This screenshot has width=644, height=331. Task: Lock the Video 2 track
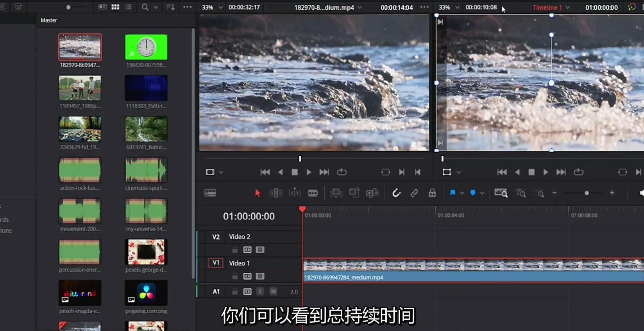pos(234,250)
